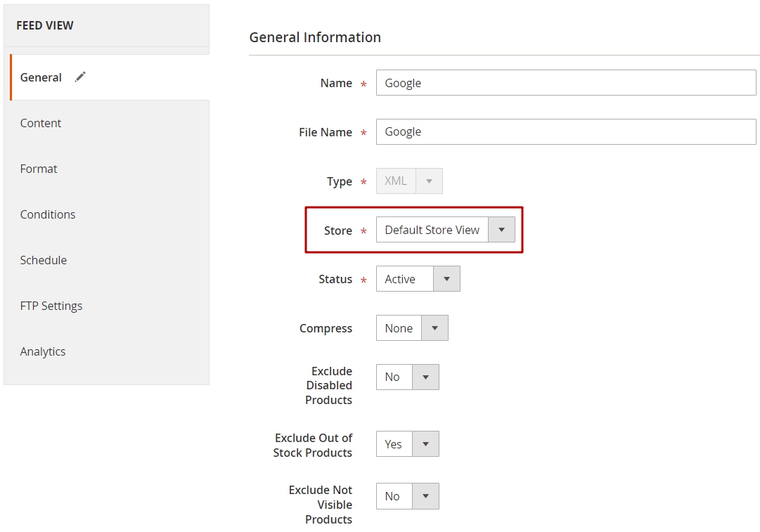Open the Store dropdown showing Default Store View
Image resolution: width=760 pixels, height=532 pixels.
pyautogui.click(x=446, y=230)
